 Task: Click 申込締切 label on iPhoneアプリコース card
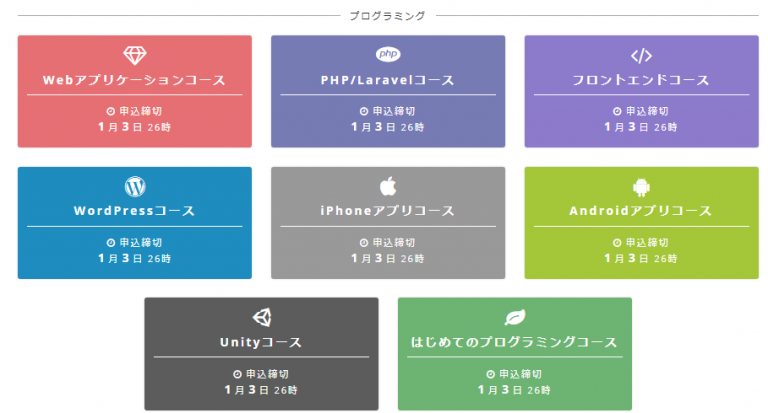[394, 243]
